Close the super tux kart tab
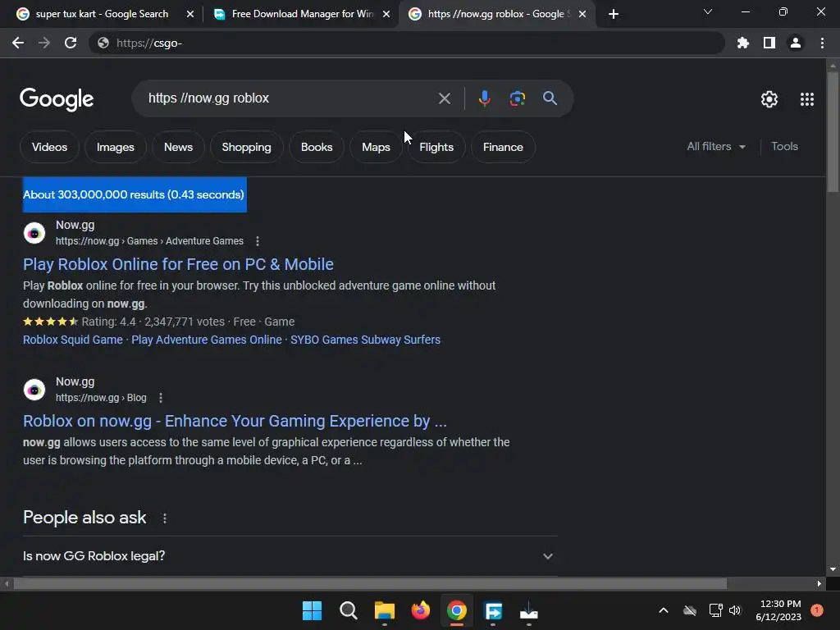 pos(190,14)
